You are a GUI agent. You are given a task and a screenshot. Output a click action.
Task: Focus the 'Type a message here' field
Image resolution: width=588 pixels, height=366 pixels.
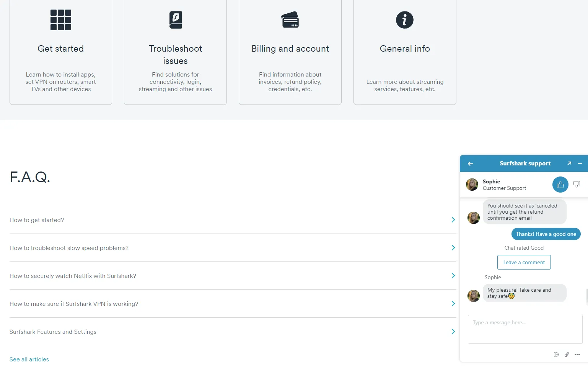[x=525, y=329]
